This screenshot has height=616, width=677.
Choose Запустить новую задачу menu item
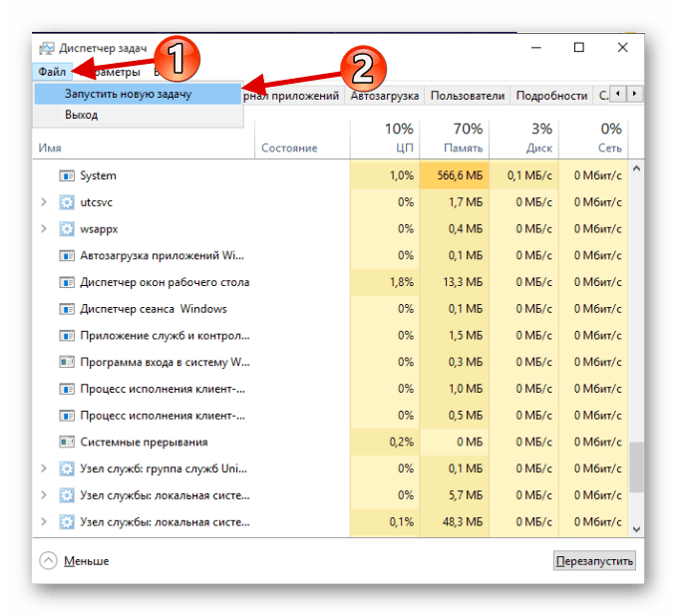[138, 94]
